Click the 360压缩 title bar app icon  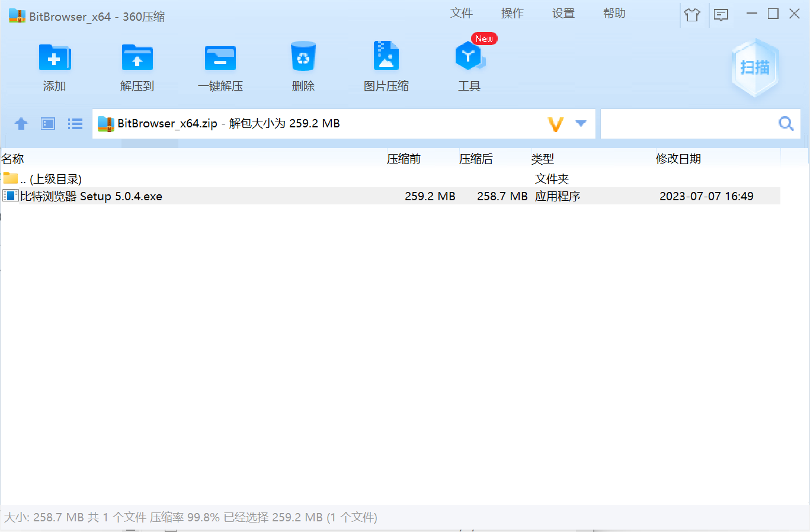(x=17, y=16)
